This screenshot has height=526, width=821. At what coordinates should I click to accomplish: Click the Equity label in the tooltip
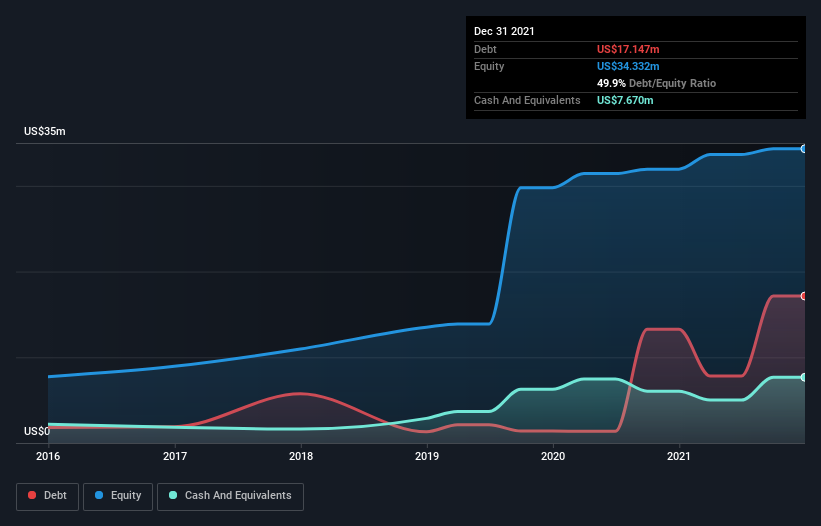click(489, 66)
